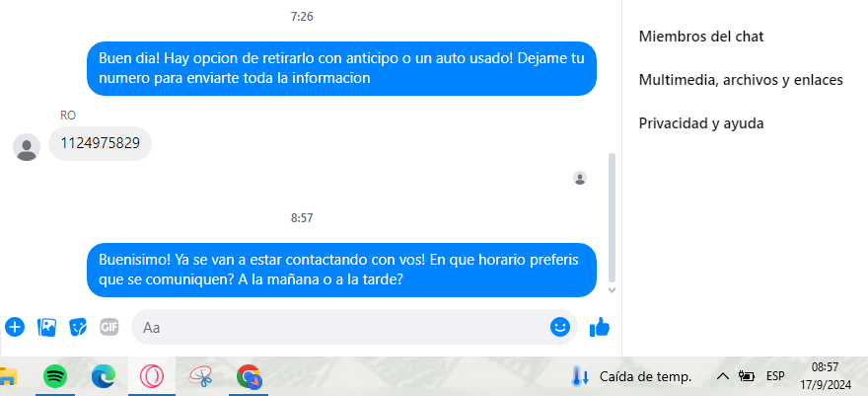Expand Privacidad y ayuda section

pos(701,123)
